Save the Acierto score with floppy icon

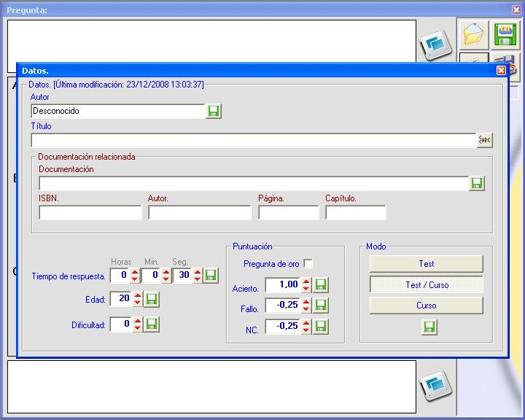pos(320,285)
